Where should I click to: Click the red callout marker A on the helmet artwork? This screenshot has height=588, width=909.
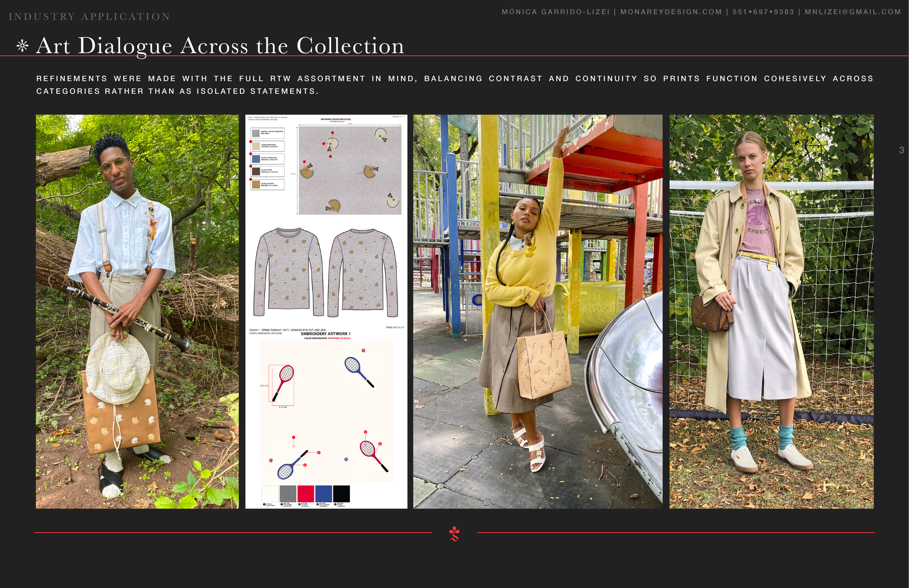[x=333, y=133]
